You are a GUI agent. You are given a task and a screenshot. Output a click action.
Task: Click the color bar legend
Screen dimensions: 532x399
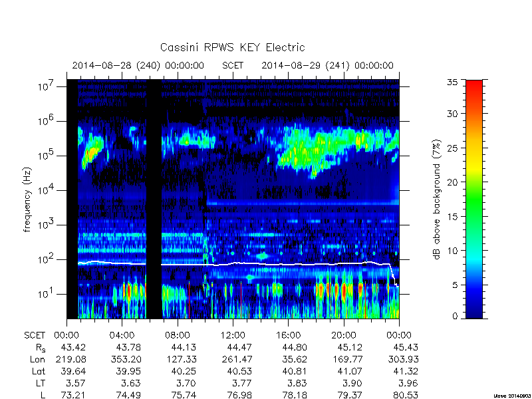(x=474, y=199)
